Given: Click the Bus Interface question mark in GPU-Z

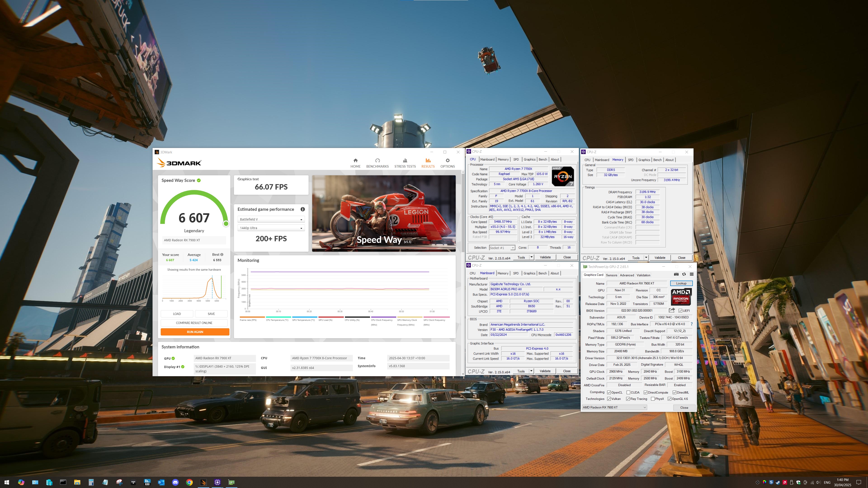Looking at the screenshot, I should coord(691,324).
